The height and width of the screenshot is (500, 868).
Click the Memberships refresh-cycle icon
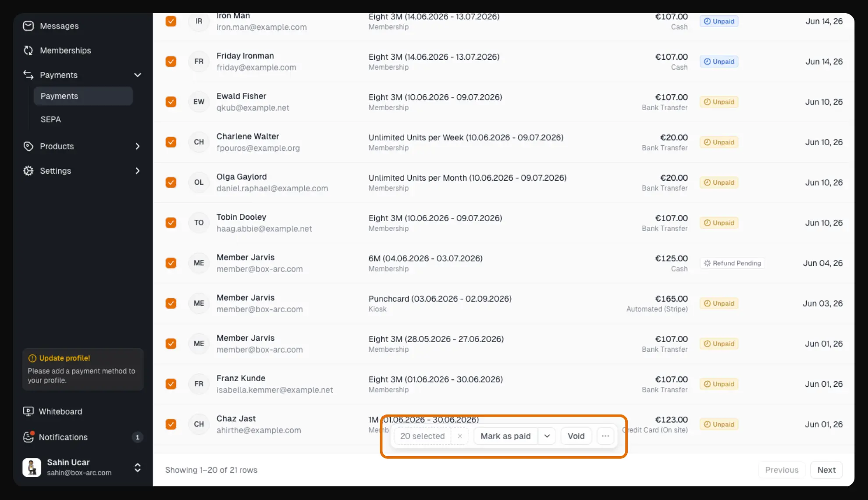click(x=28, y=50)
